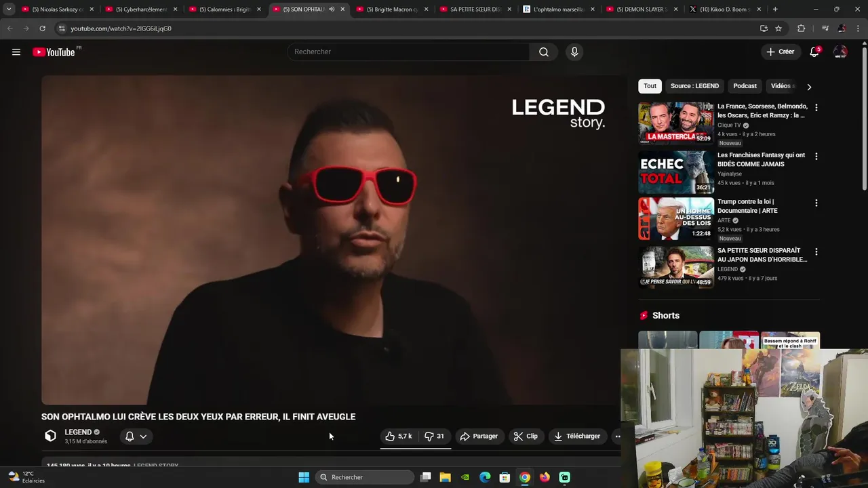The height and width of the screenshot is (488, 868).
Task: Open options for Trump contre la loi
Action: point(816,203)
